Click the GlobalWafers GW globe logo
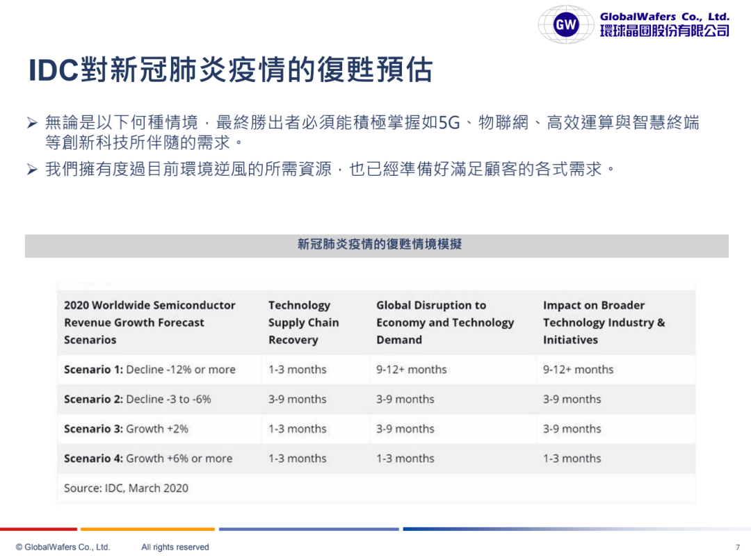The width and height of the screenshot is (751, 560). pyautogui.click(x=565, y=26)
